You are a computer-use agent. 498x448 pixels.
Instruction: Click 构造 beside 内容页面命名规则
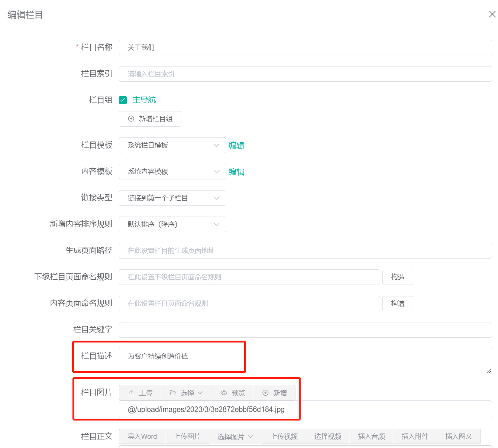398,303
